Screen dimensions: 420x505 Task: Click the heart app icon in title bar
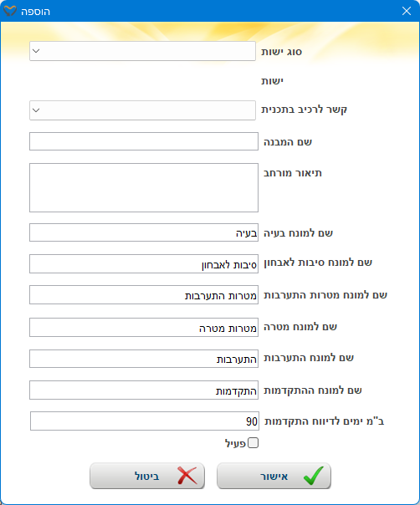[10, 11]
